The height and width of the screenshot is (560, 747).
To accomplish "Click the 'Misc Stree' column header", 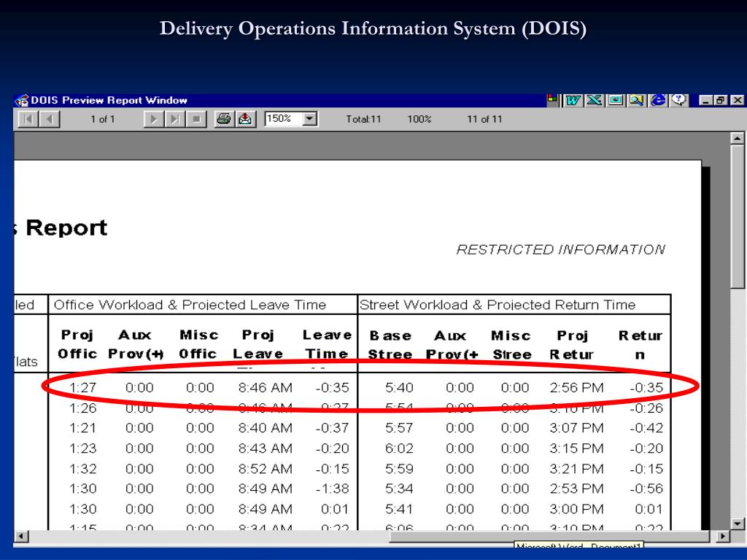I will 511,345.
